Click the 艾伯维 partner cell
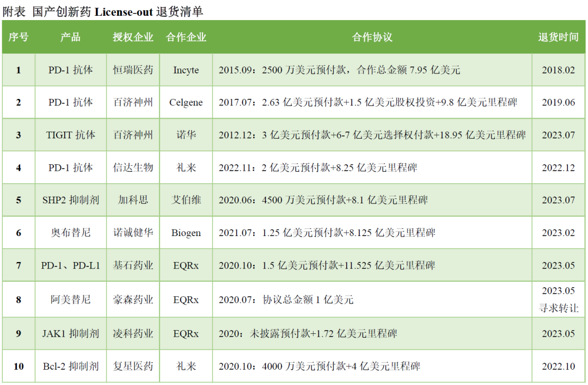Screen dimensions: 588x385 point(186,200)
